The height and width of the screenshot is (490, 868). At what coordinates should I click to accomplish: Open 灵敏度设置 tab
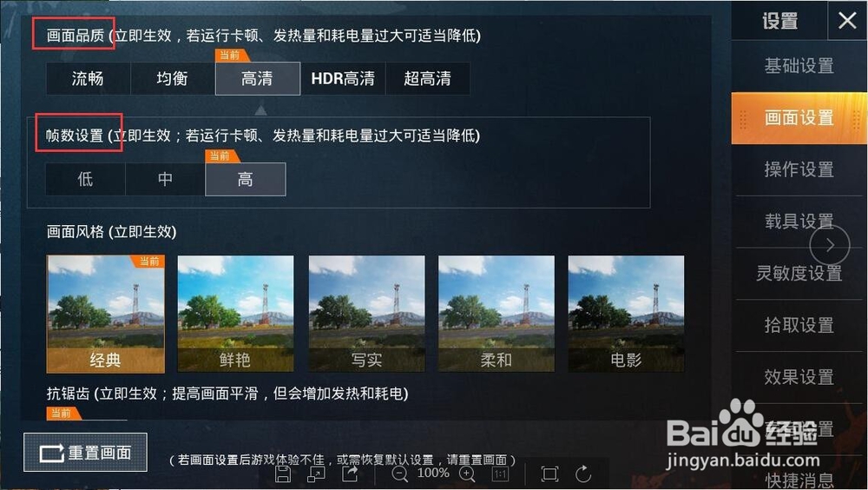tap(799, 274)
